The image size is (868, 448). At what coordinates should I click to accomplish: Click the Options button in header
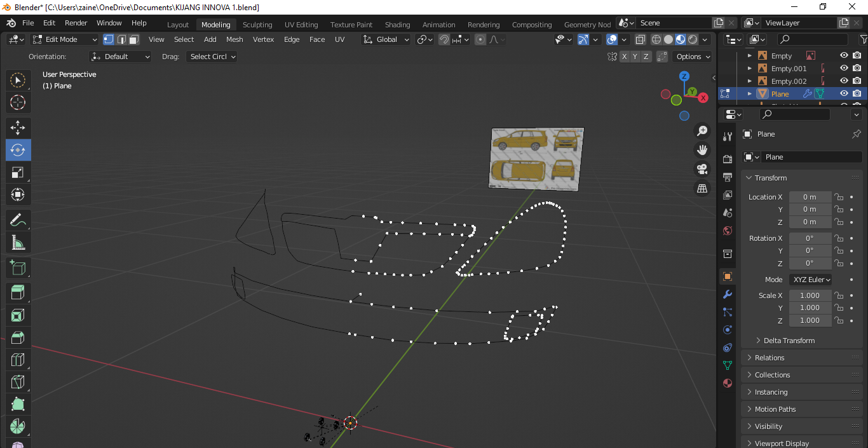pos(693,57)
